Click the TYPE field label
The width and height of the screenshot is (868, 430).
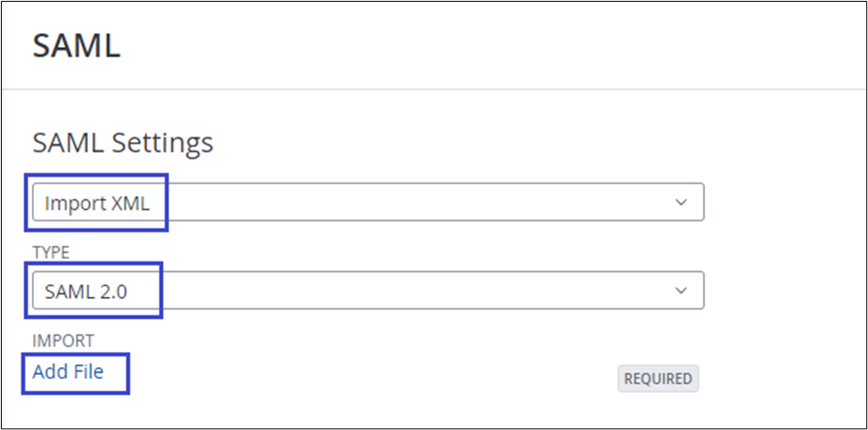pos(51,253)
